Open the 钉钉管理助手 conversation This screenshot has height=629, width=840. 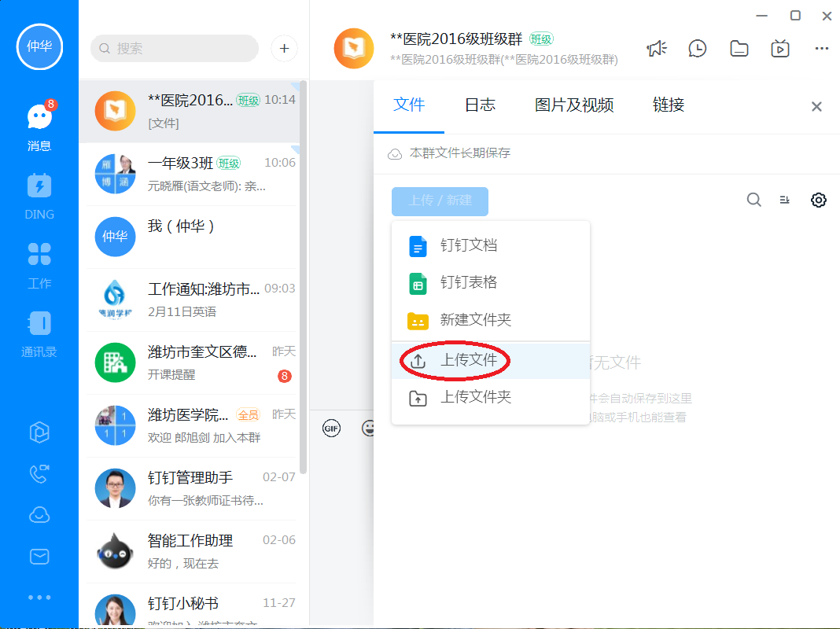190,488
